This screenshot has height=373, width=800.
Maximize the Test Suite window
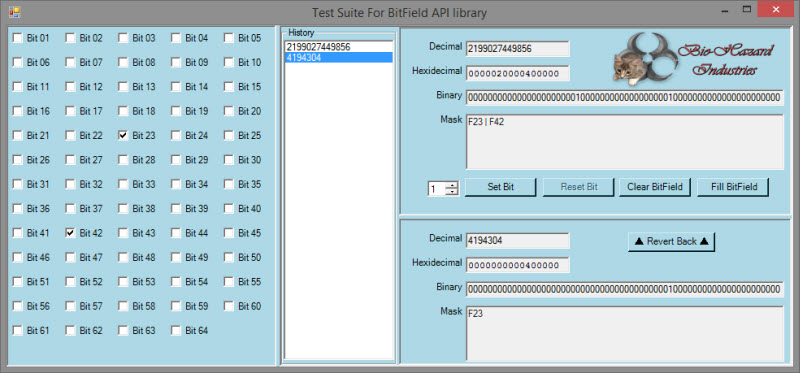coord(746,10)
